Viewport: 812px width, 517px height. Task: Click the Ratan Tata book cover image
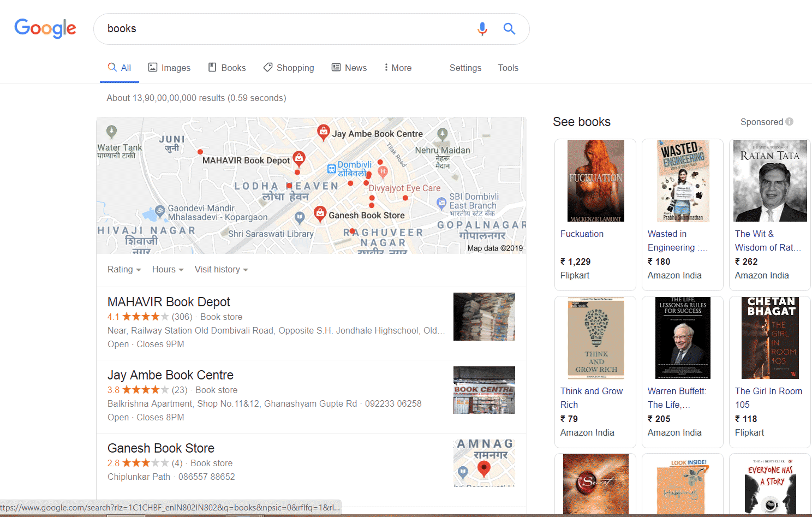coord(770,181)
